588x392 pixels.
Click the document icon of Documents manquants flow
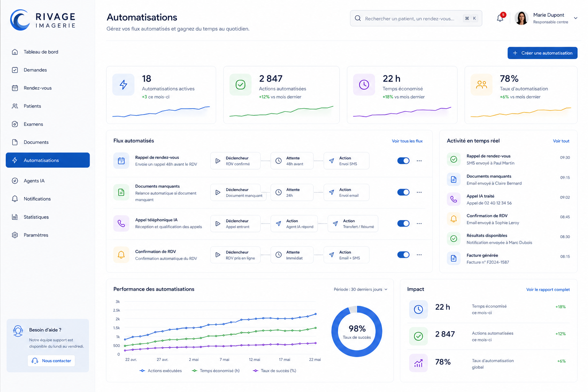point(121,192)
